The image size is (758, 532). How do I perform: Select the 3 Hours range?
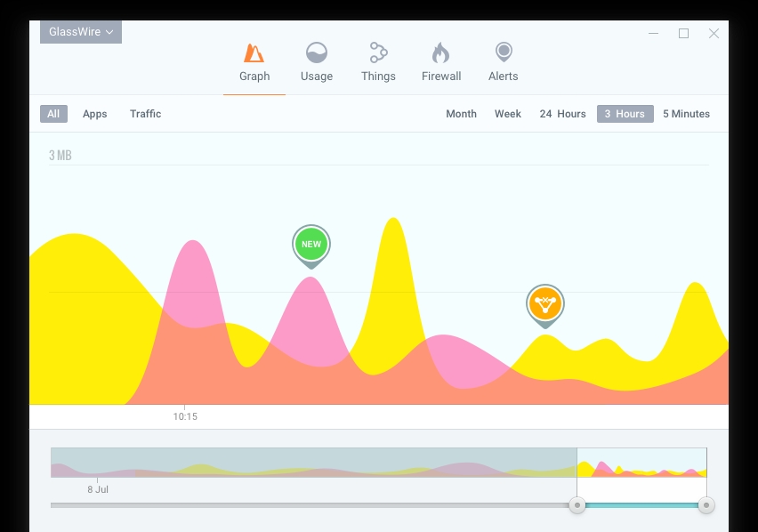point(625,114)
